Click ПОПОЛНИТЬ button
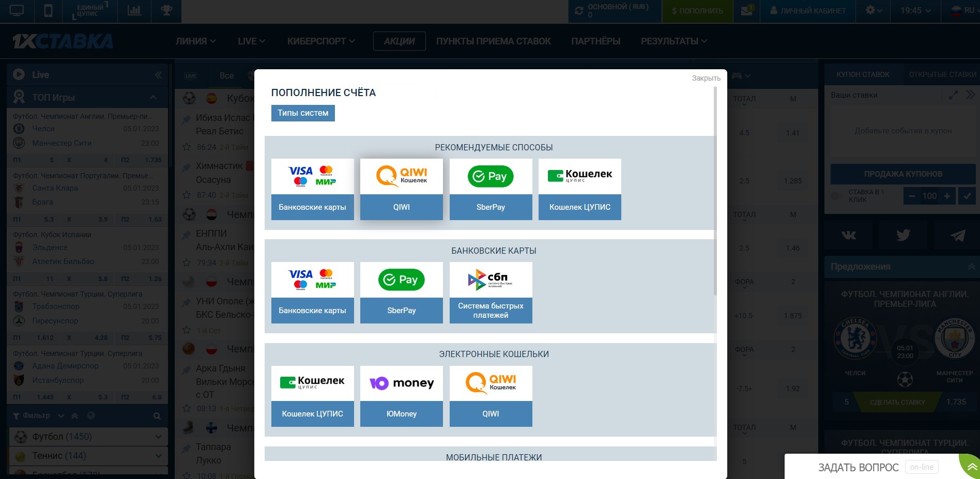 coord(697,11)
